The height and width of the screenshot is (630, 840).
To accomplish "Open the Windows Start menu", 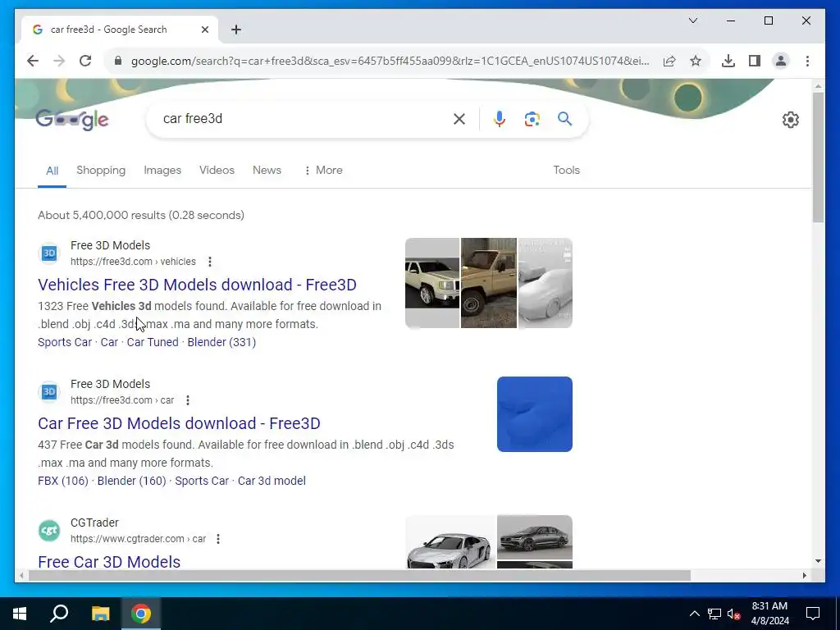I will [x=20, y=614].
